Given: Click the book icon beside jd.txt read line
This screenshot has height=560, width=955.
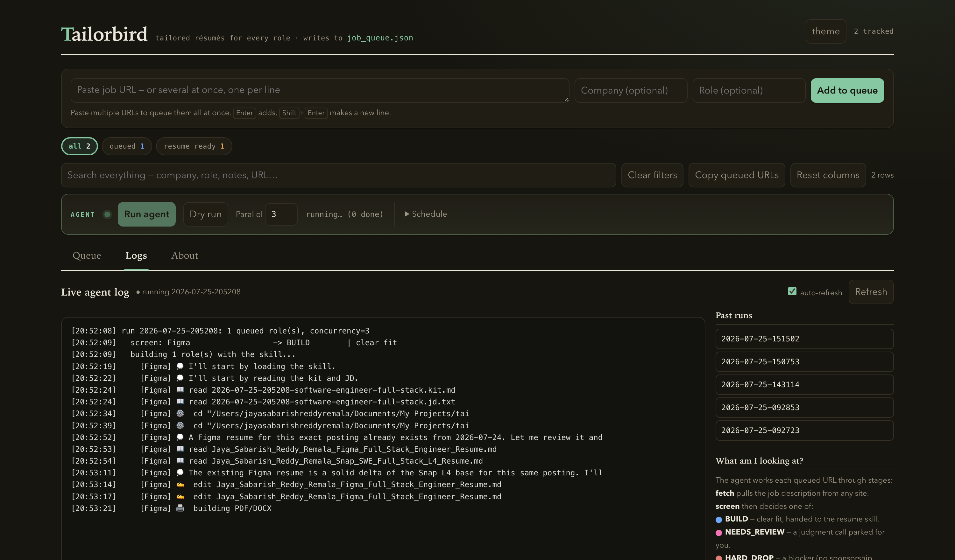Looking at the screenshot, I should 180,401.
